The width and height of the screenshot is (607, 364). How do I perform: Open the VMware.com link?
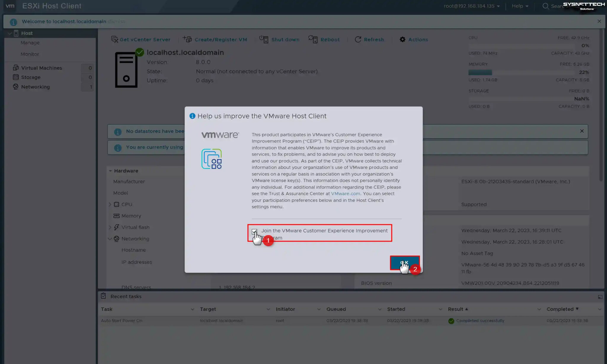tap(345, 193)
